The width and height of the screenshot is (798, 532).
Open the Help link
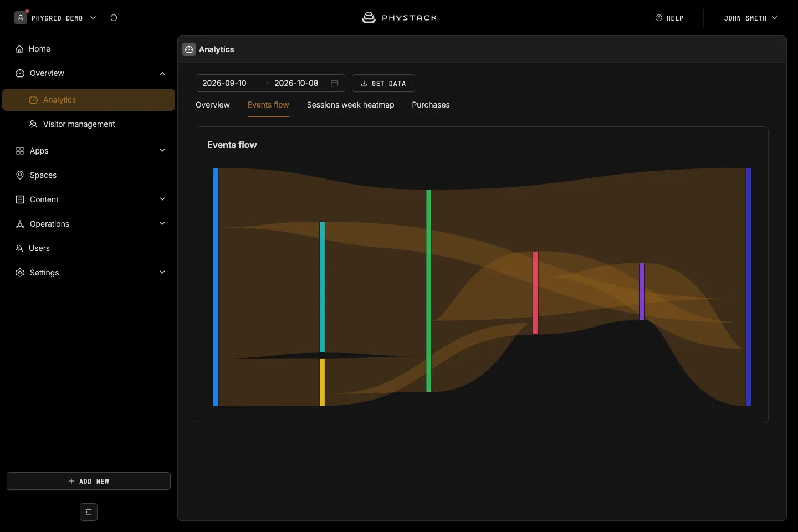669,18
